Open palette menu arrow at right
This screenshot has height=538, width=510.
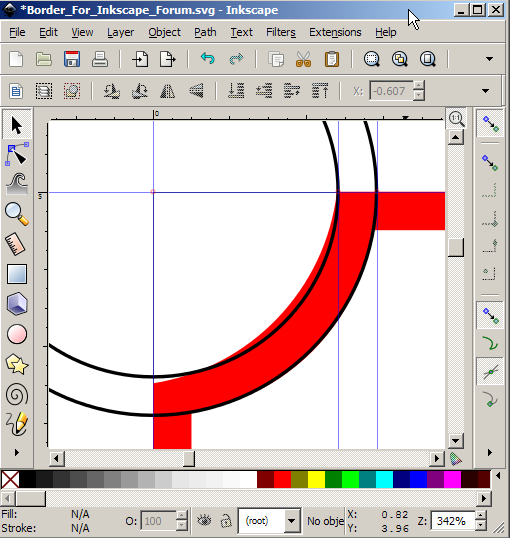pos(498,476)
